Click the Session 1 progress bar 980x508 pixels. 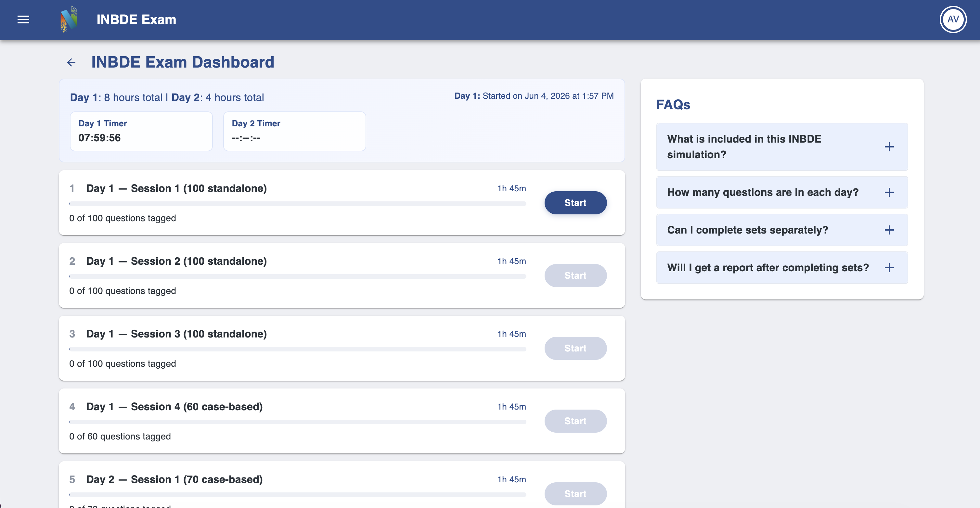point(298,204)
